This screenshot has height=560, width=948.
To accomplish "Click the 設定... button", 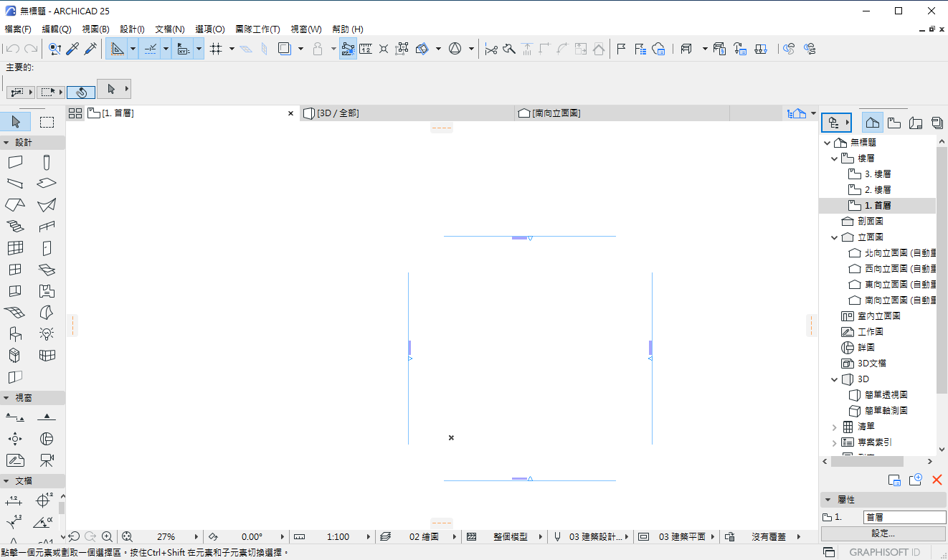I will [x=883, y=533].
